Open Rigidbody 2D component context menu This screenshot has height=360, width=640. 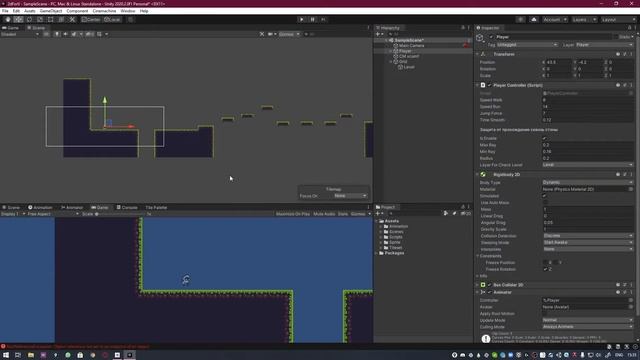[x=631, y=175]
